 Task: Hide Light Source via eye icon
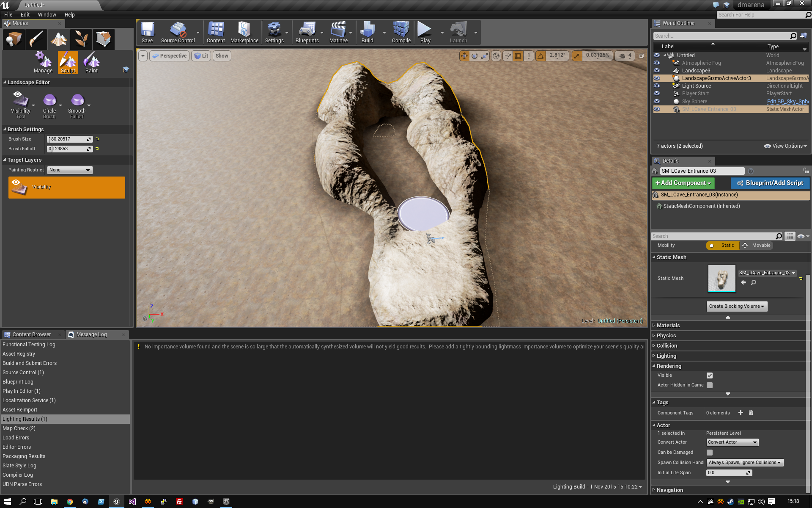(657, 86)
